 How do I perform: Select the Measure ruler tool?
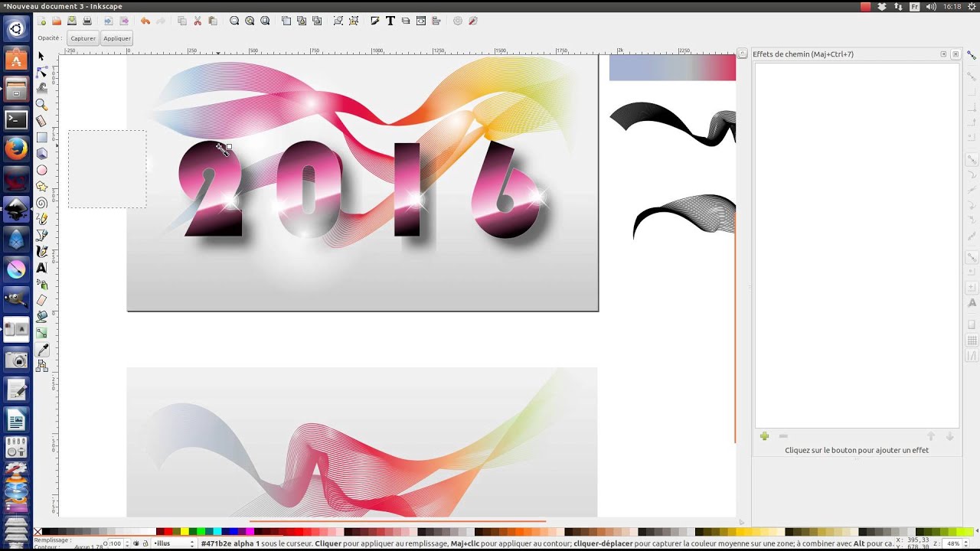(x=41, y=121)
